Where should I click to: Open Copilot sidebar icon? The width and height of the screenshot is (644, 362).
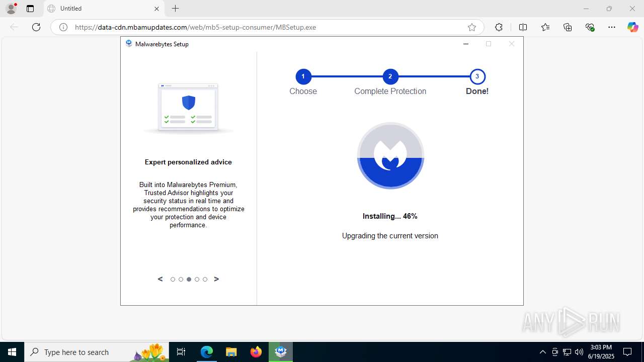coord(632,27)
